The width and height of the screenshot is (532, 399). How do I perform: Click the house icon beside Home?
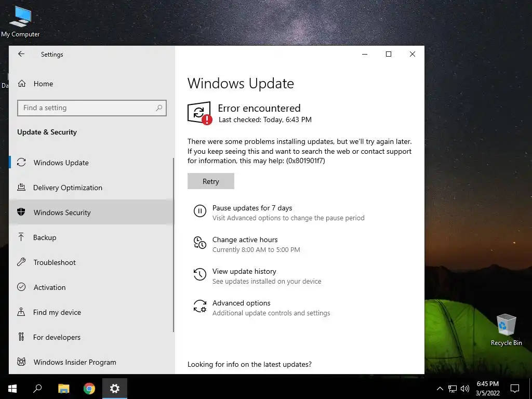(x=22, y=84)
